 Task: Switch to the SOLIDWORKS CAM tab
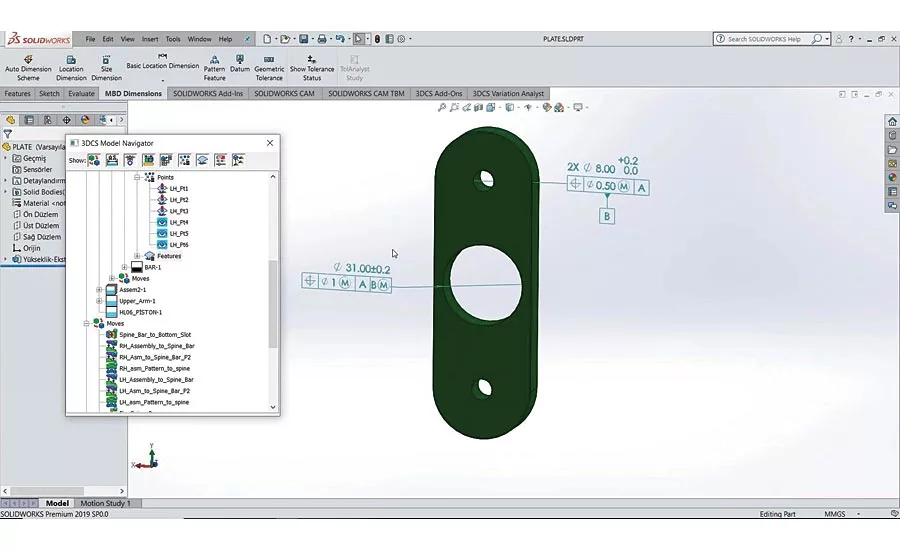(284, 94)
